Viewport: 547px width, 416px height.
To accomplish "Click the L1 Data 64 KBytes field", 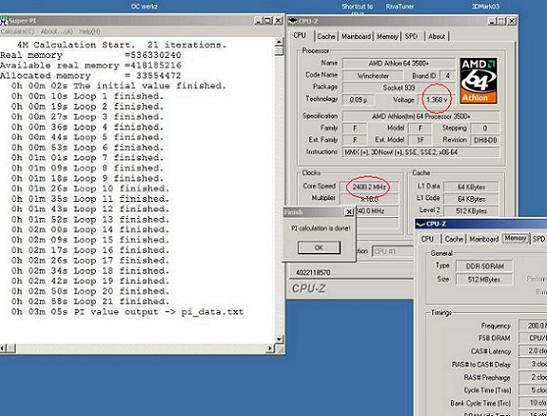I will click(471, 187).
